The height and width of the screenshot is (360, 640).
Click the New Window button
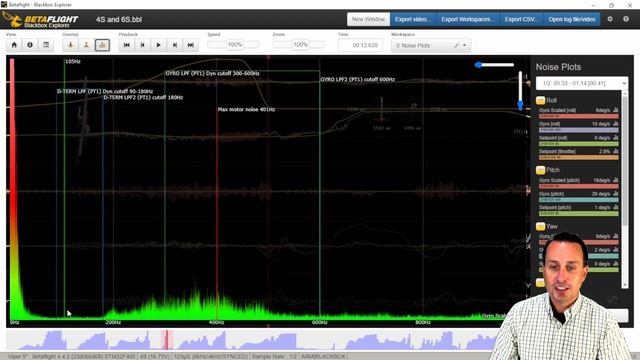pos(368,19)
